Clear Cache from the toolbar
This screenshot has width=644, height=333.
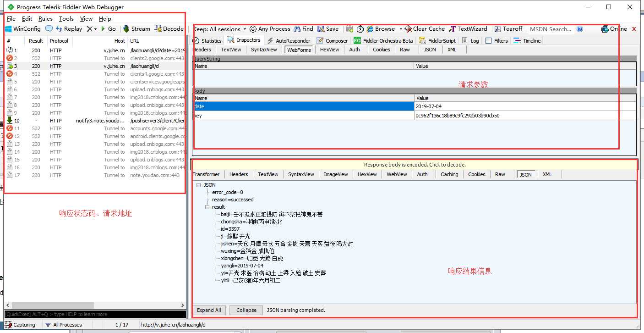(425, 28)
